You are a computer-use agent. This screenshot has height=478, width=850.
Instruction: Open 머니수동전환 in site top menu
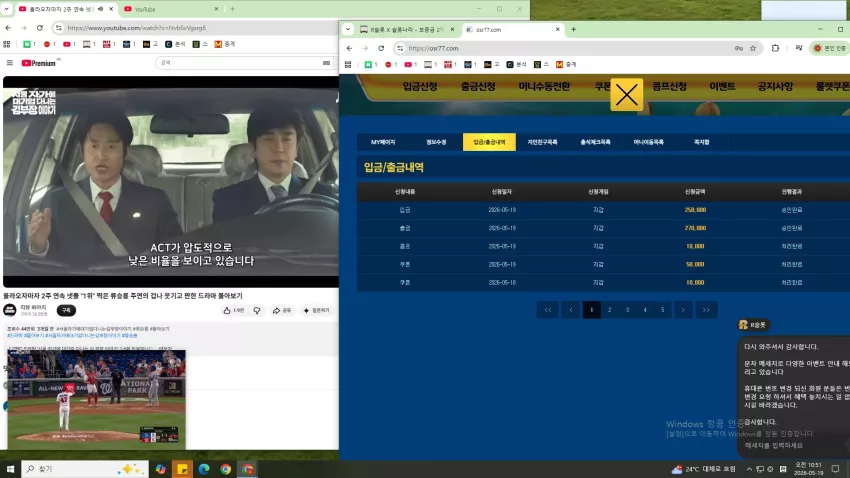pos(544,86)
